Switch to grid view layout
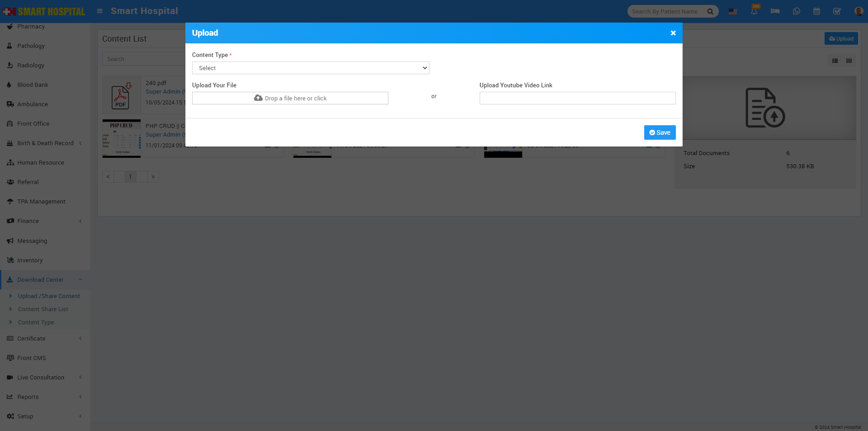 pos(849,61)
